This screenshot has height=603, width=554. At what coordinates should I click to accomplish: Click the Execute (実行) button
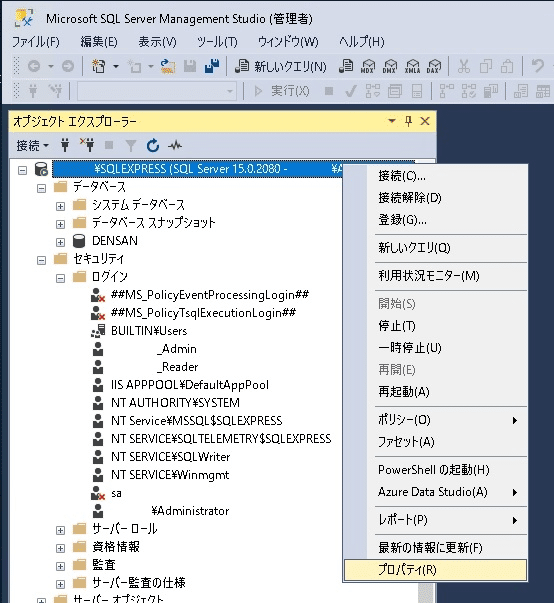coord(282,91)
